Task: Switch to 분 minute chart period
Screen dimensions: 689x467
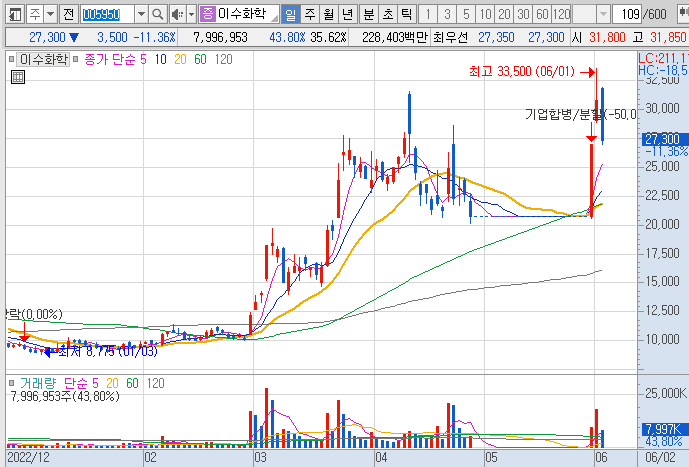Action: [x=369, y=14]
